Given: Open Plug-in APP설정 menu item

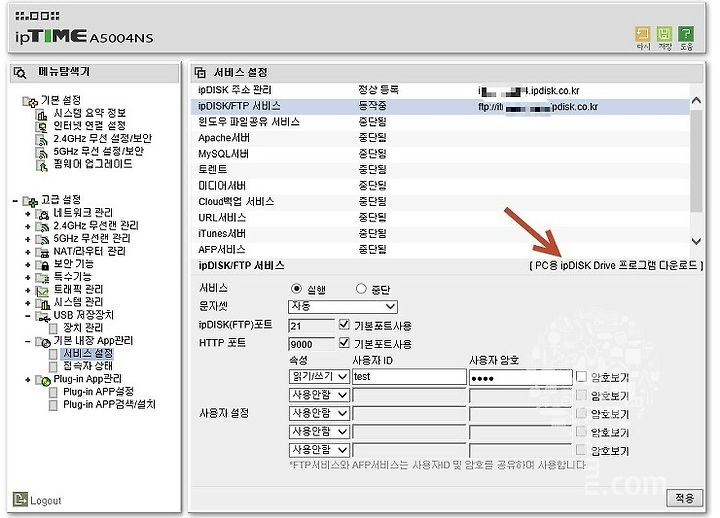Looking at the screenshot, I should [98, 392].
